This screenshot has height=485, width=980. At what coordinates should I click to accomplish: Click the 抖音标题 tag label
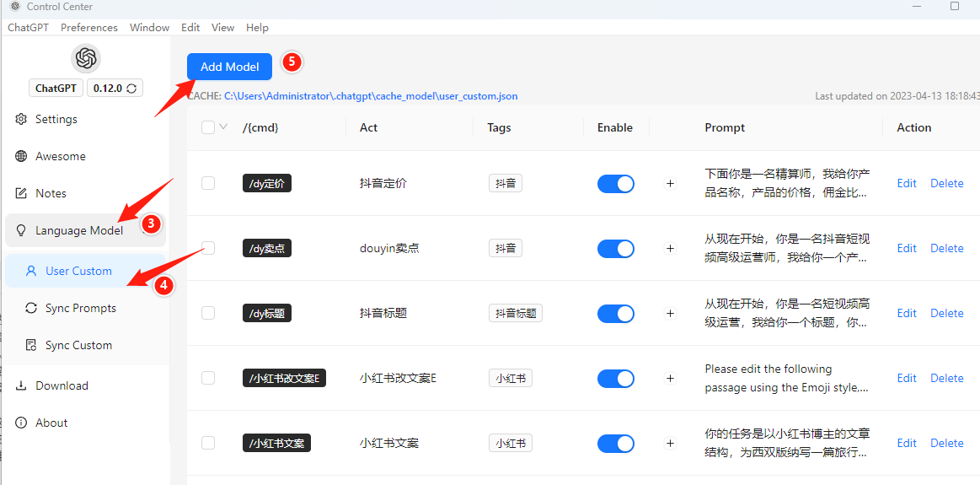pos(516,313)
